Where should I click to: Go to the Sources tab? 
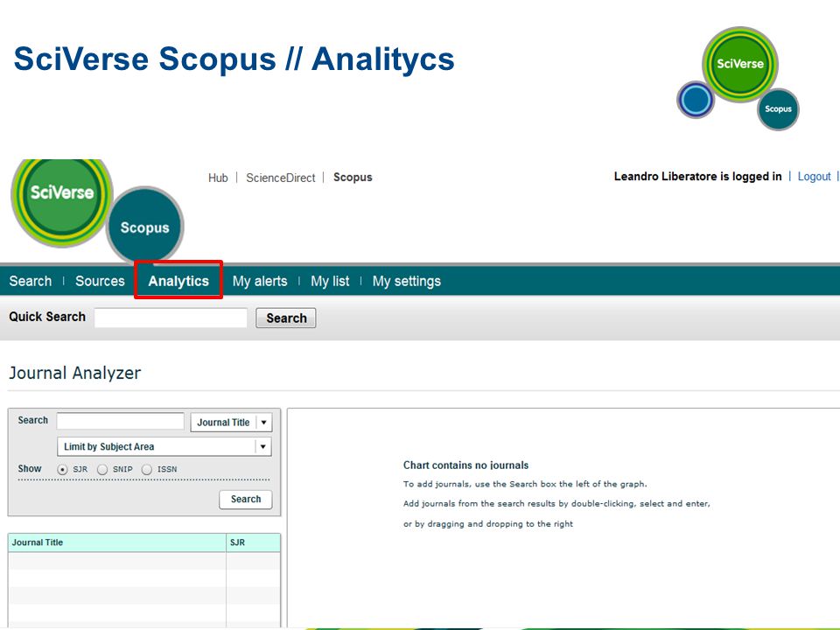pos(100,281)
